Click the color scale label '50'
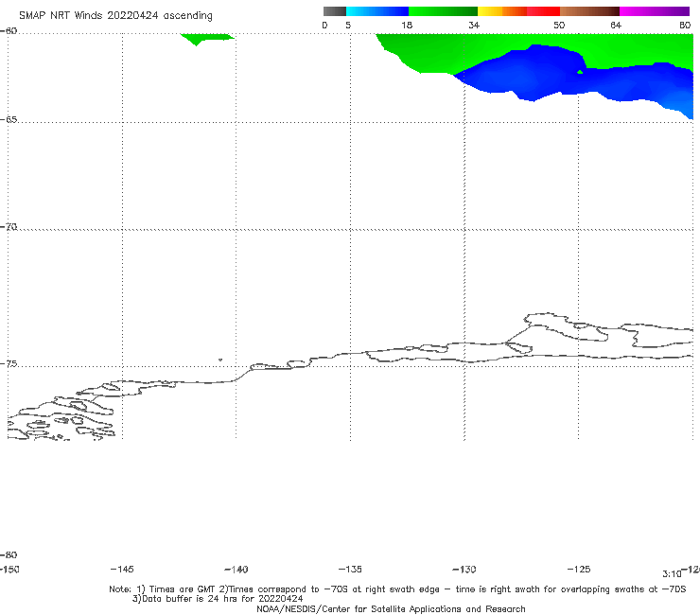This screenshot has height=615, width=700. click(x=559, y=25)
